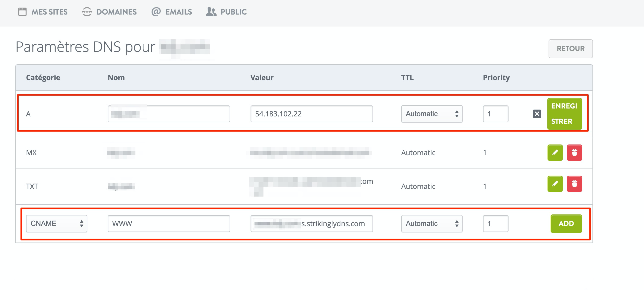
Task: Click the MES SITES window icon
Action: [x=22, y=12]
